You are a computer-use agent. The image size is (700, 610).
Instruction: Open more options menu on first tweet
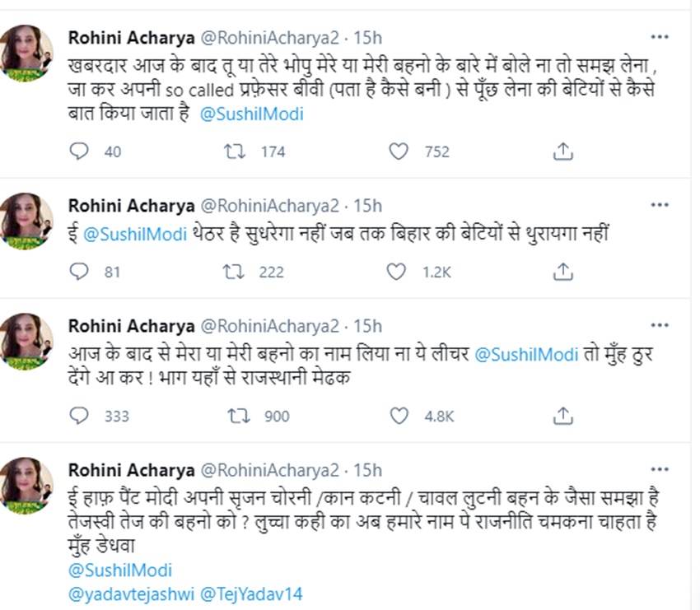tap(660, 38)
